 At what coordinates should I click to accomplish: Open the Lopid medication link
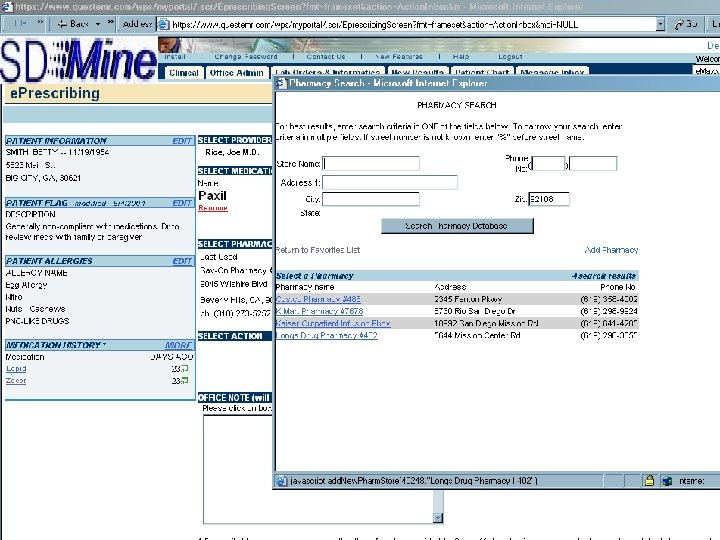[16, 368]
